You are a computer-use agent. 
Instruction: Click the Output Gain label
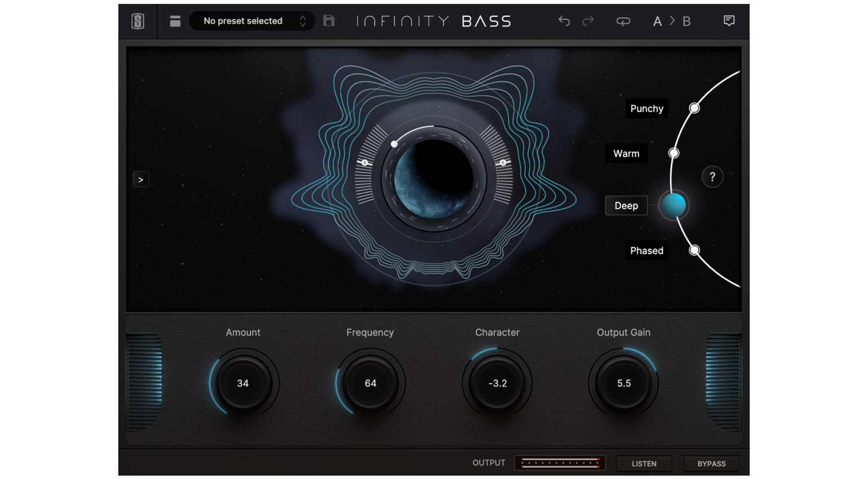coord(623,332)
